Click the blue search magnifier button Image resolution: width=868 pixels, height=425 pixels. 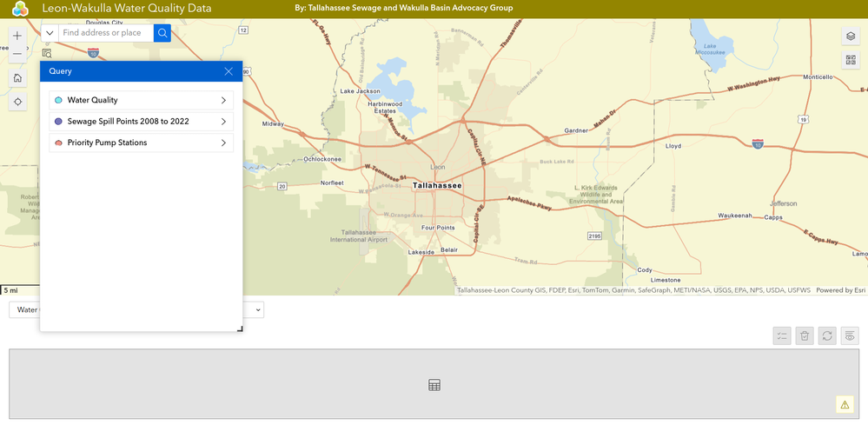(162, 33)
